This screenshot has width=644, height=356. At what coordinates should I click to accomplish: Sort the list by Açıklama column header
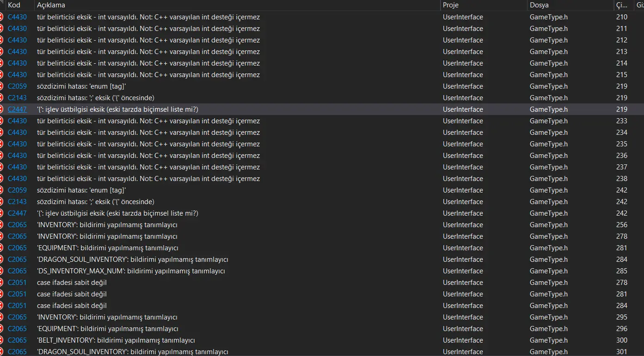pos(51,5)
